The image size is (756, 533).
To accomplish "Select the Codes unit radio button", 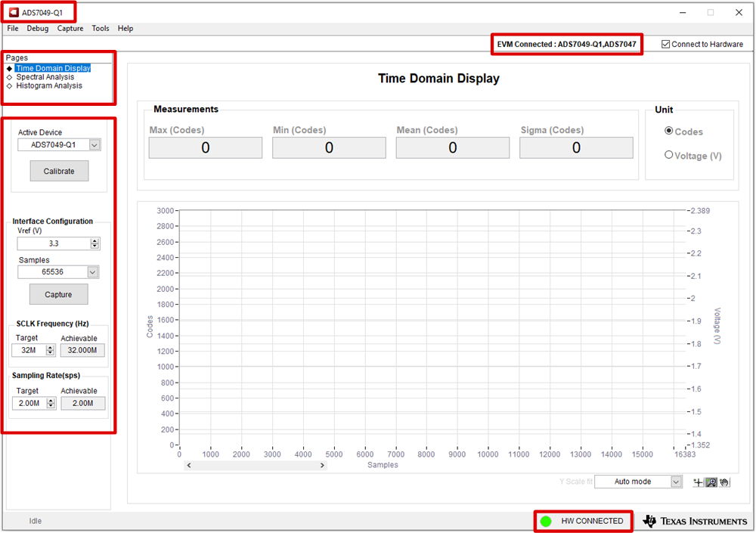I will (668, 131).
